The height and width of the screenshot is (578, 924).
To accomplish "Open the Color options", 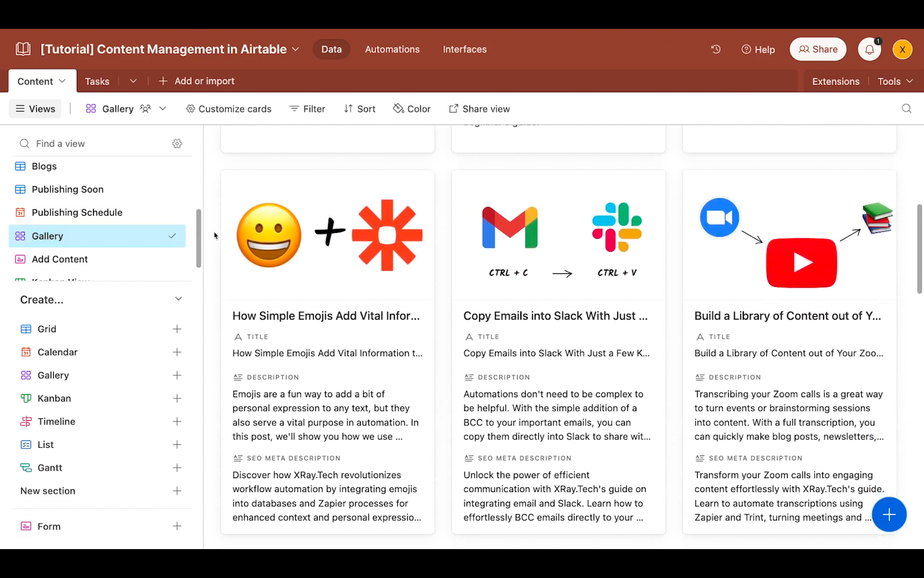I will click(412, 109).
